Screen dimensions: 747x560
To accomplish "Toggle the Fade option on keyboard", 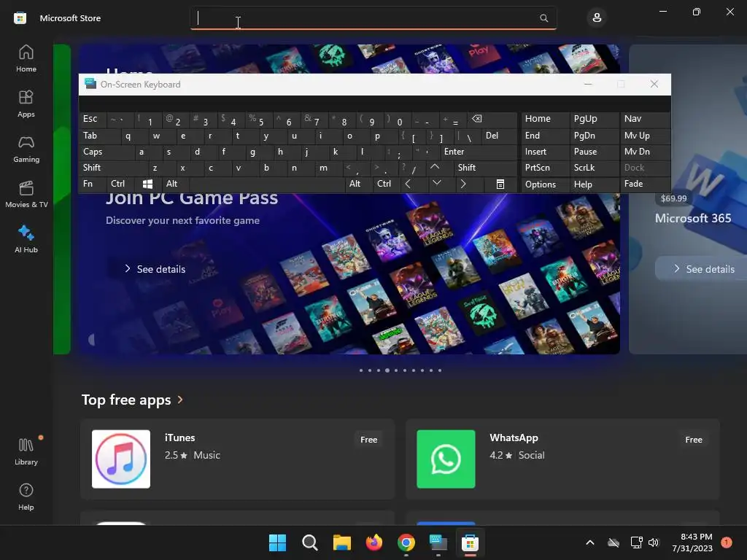I will (x=645, y=184).
